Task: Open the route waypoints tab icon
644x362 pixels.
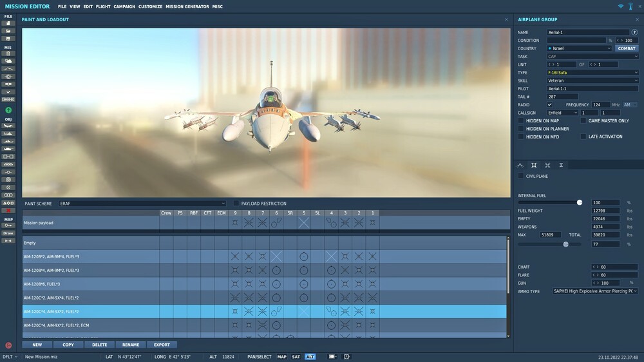Action: [x=520, y=165]
